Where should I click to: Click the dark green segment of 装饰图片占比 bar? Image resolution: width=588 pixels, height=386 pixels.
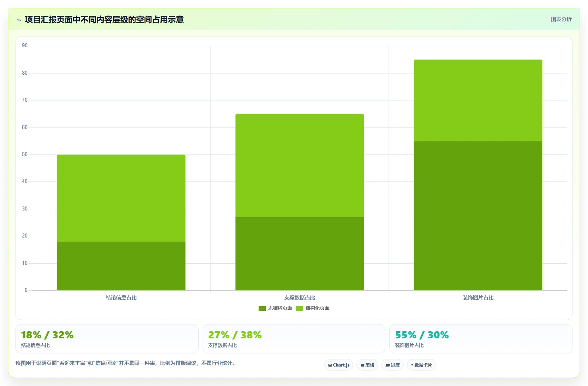coord(478,216)
